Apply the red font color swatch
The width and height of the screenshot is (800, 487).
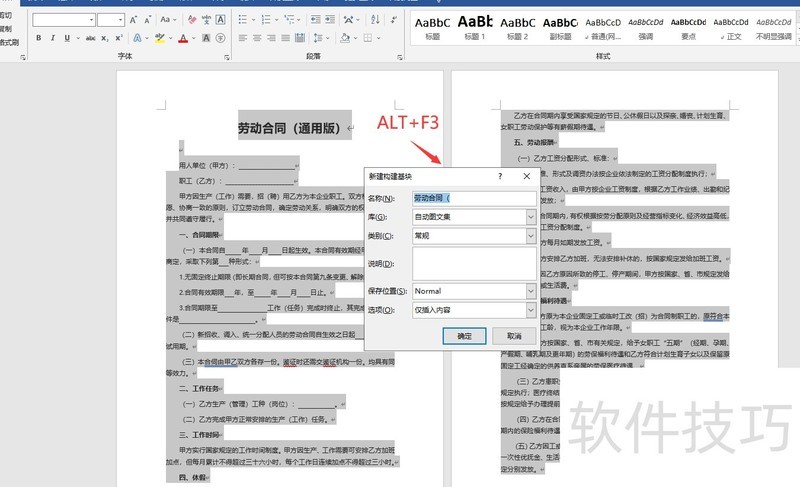[182, 38]
